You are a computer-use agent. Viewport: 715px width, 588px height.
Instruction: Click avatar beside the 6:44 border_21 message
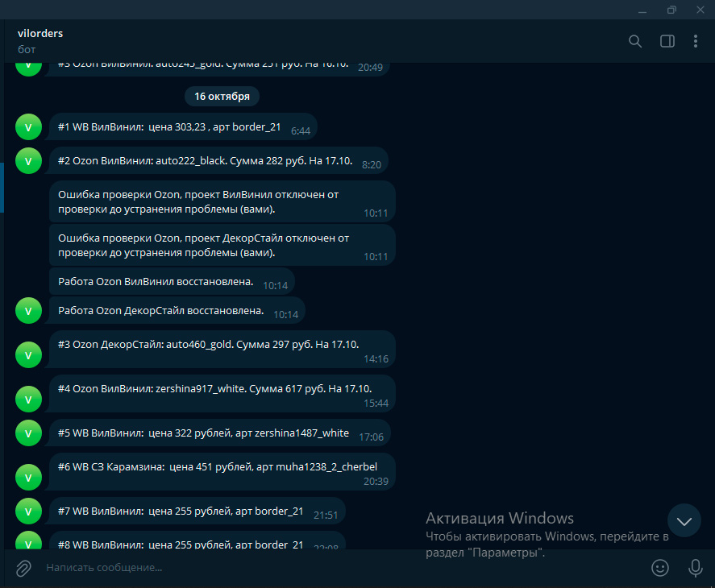click(28, 126)
